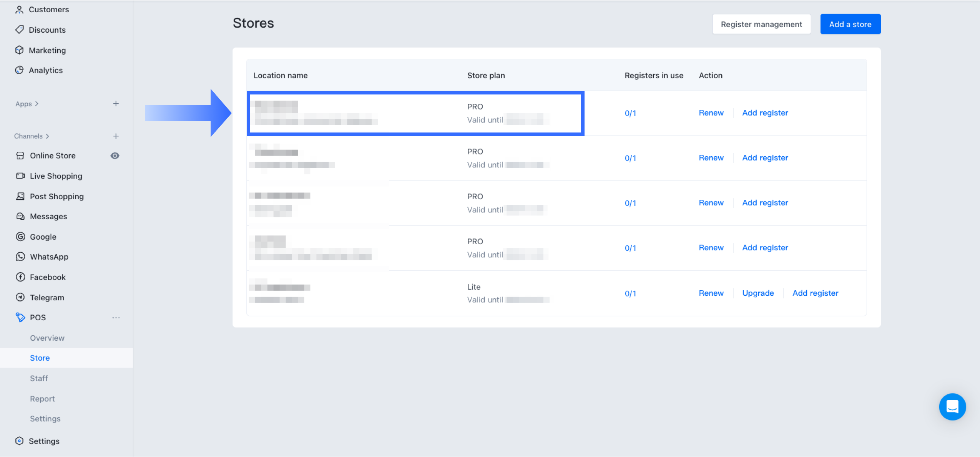Image resolution: width=980 pixels, height=457 pixels.
Task: Open WhatsApp channel icon in sidebar
Action: tap(20, 257)
